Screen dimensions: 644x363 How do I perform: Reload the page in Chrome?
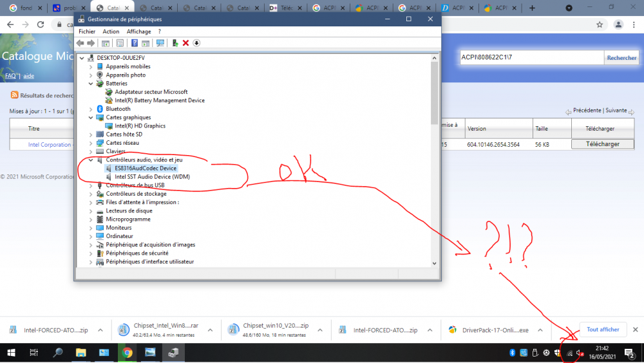tap(40, 24)
